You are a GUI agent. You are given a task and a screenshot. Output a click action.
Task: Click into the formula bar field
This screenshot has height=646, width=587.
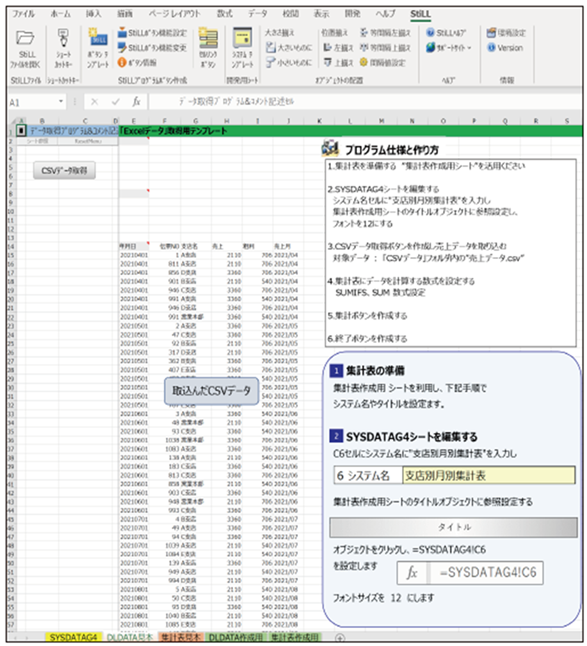click(x=365, y=101)
